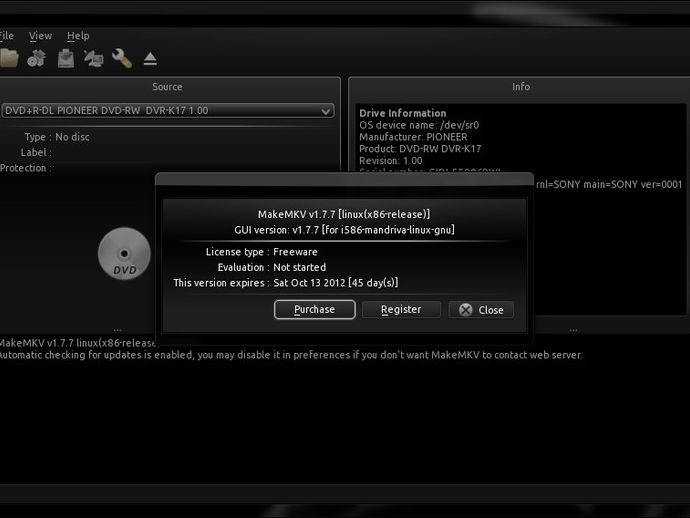Click the splitter handle dots below the Info panel
The width and height of the screenshot is (690, 518).
click(573, 330)
